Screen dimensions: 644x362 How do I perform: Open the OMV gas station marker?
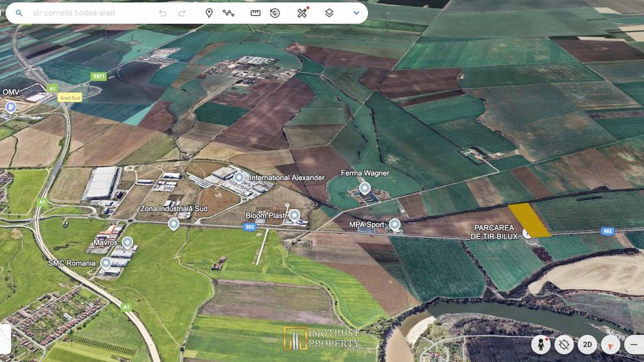coord(11,106)
